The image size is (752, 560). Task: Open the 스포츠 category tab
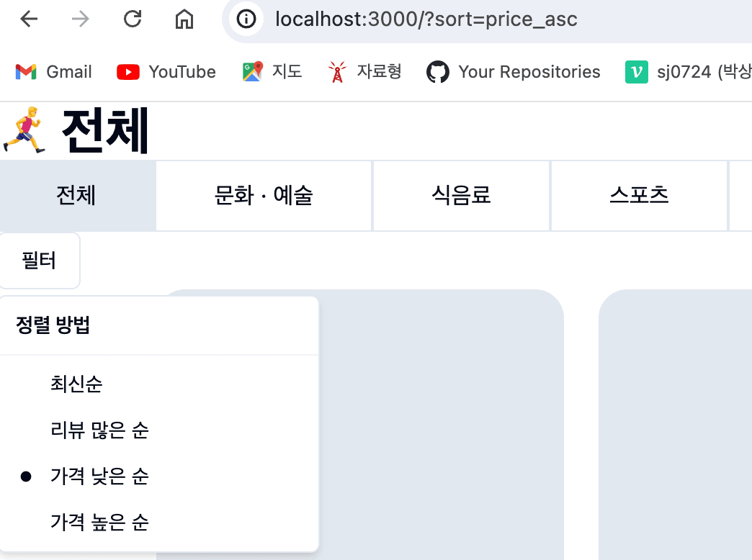(639, 195)
